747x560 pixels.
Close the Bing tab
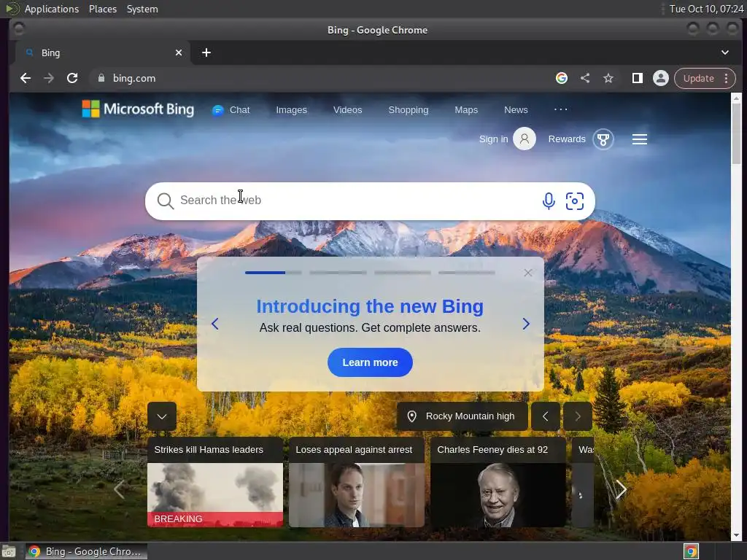(179, 52)
